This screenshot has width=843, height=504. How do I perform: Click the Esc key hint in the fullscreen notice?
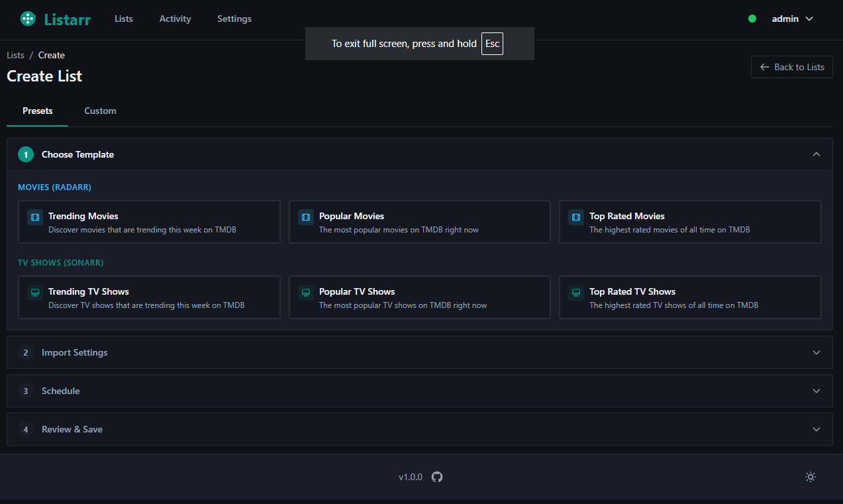point(492,44)
